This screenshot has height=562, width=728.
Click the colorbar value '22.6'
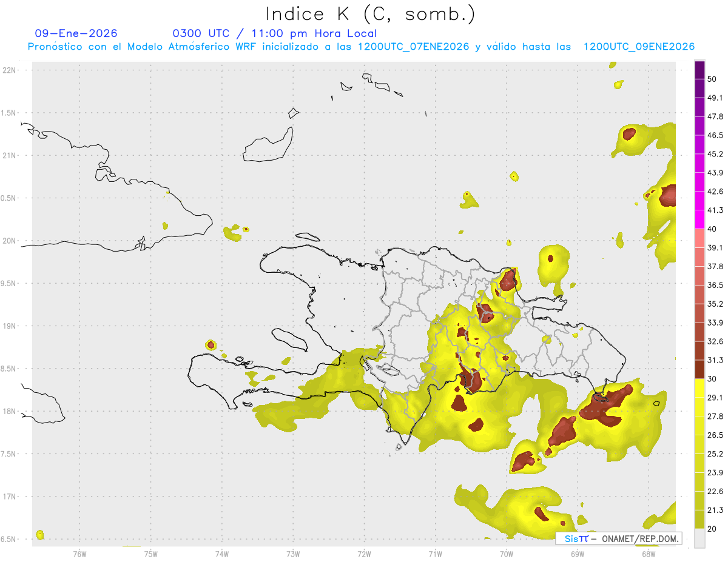click(x=715, y=492)
